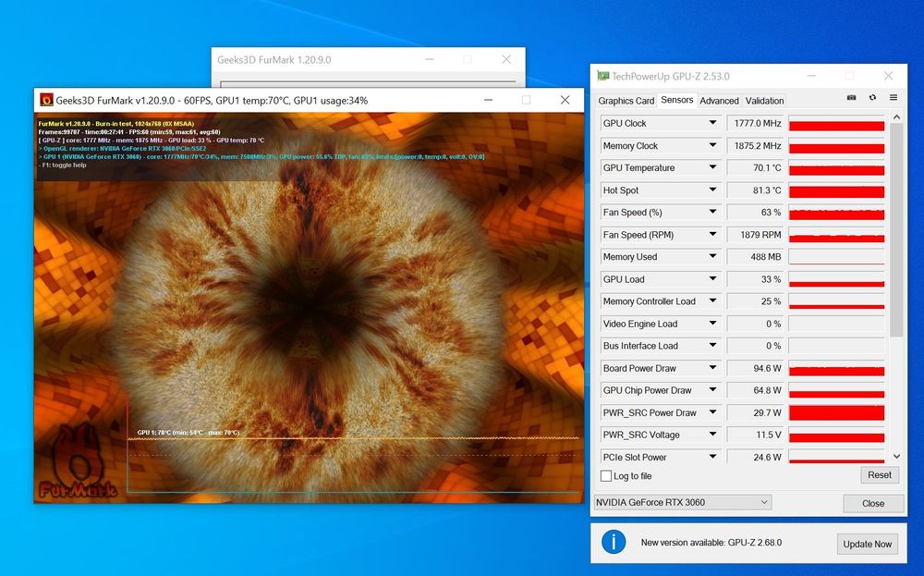Open the Board Power Draw dropdown
This screenshot has height=576, width=924.
point(712,368)
